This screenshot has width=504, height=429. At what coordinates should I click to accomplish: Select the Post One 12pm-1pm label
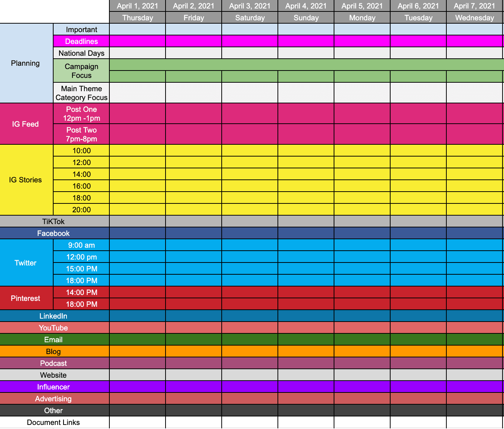(81, 113)
